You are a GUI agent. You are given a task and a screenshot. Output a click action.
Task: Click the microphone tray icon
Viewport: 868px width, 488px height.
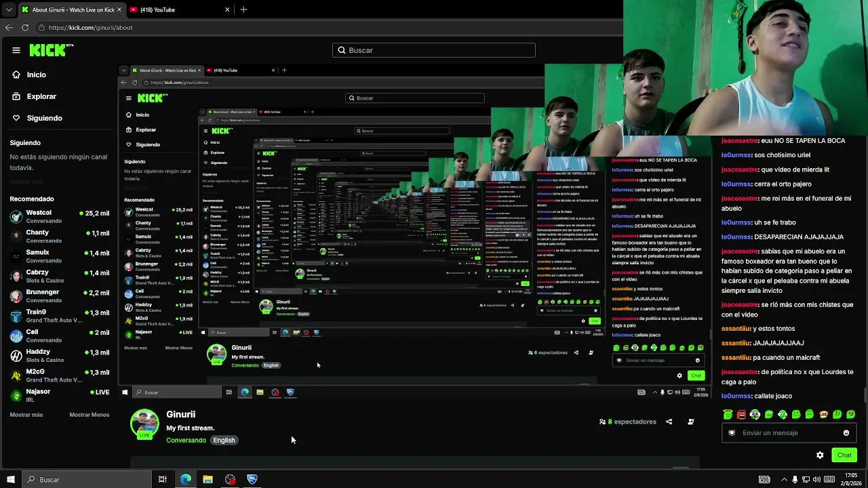point(795,479)
